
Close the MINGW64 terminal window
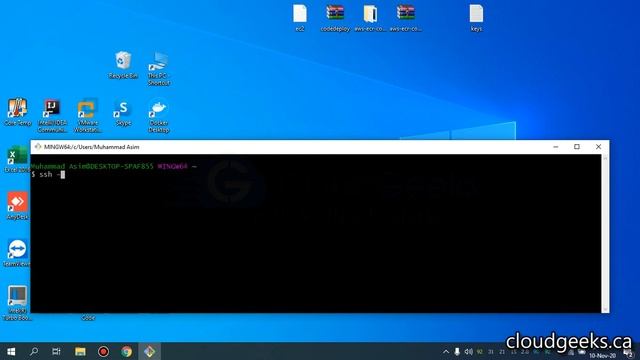(598, 147)
